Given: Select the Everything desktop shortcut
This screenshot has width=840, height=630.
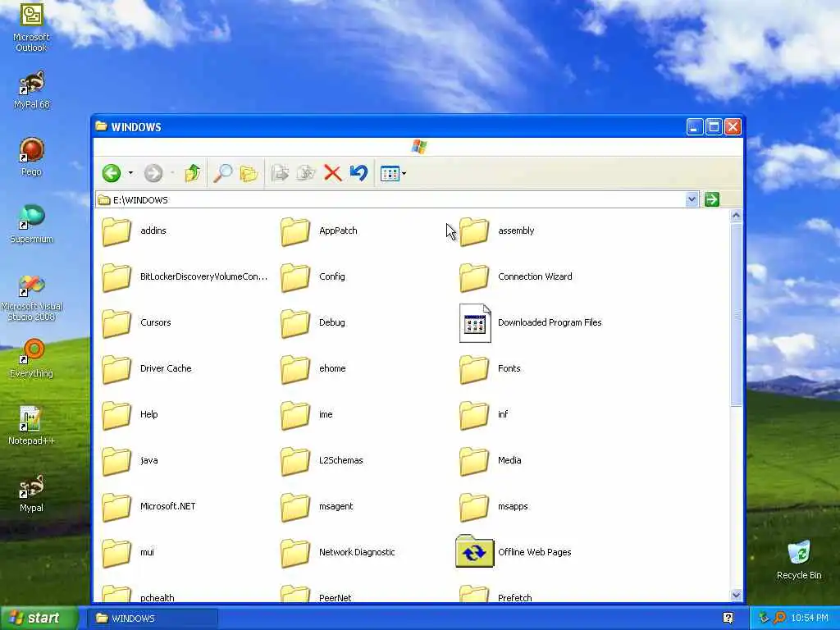Looking at the screenshot, I should tap(31, 359).
